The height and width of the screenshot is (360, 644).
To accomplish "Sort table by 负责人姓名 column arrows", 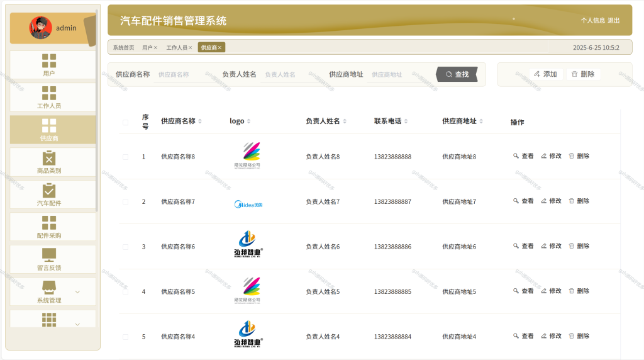I will click(345, 121).
